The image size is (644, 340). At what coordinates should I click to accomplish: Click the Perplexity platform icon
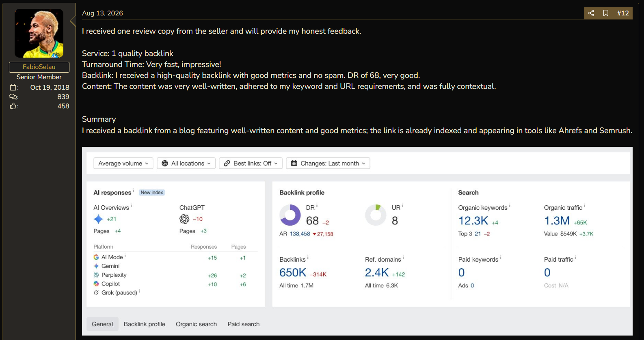pos(96,275)
